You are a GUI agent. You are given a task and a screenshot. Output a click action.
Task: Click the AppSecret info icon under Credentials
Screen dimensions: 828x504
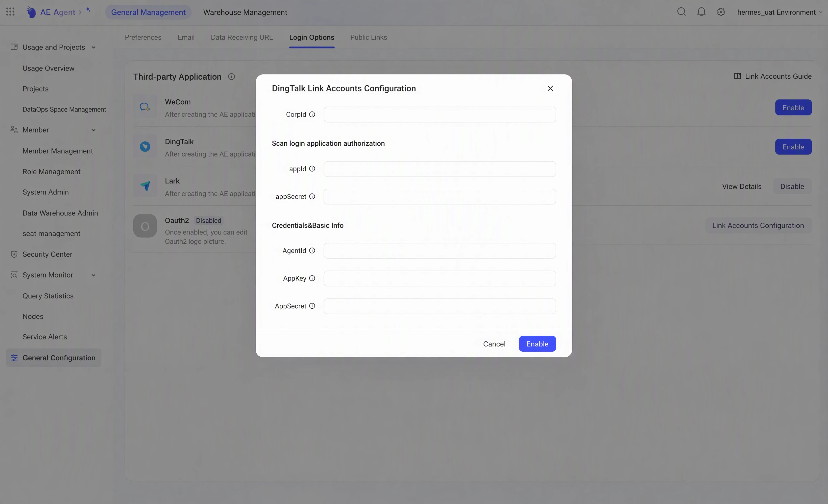click(312, 306)
